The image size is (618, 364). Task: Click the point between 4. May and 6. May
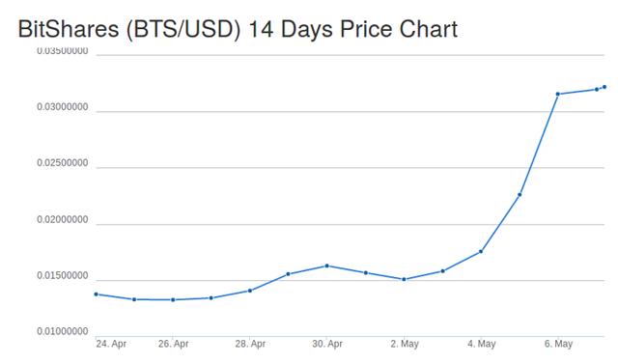tap(520, 195)
